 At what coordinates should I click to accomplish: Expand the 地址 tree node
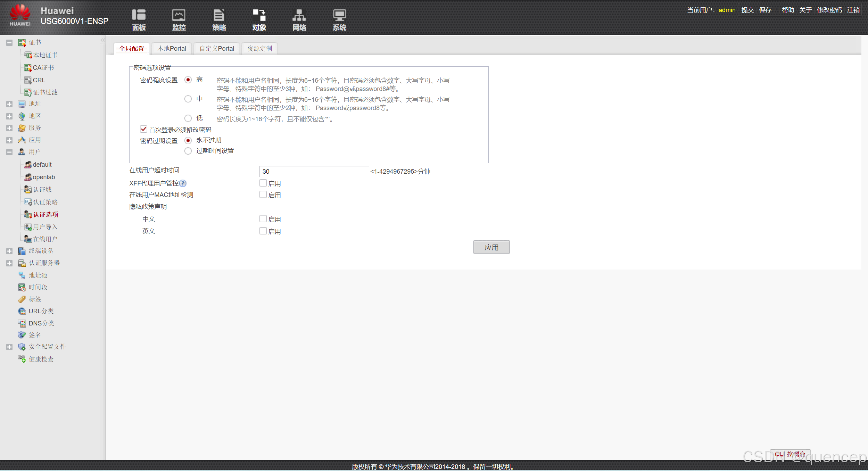9,104
